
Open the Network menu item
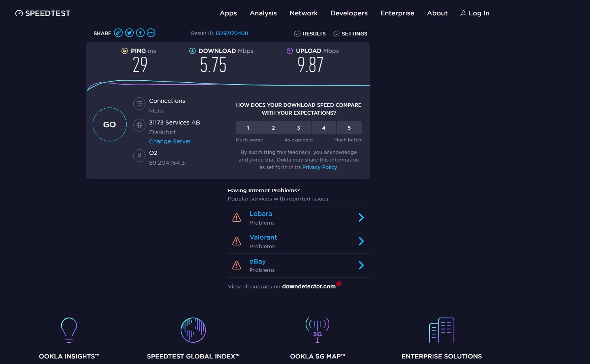[x=303, y=13]
